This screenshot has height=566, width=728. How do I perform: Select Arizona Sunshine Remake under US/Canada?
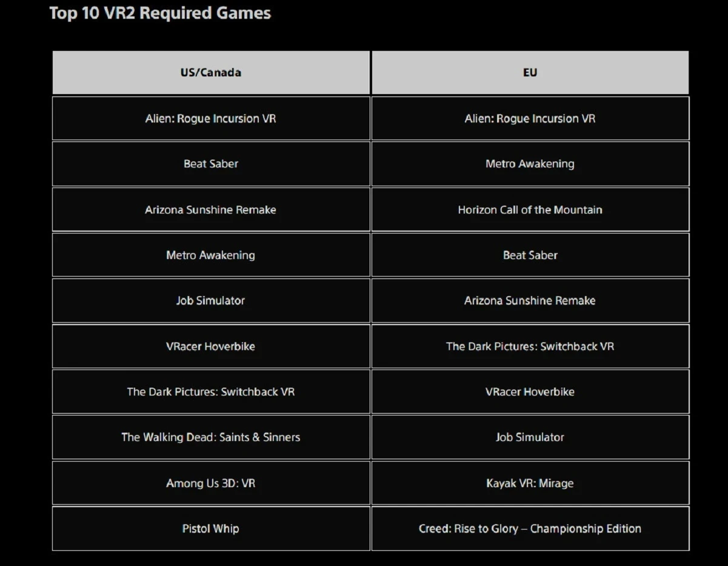(210, 210)
